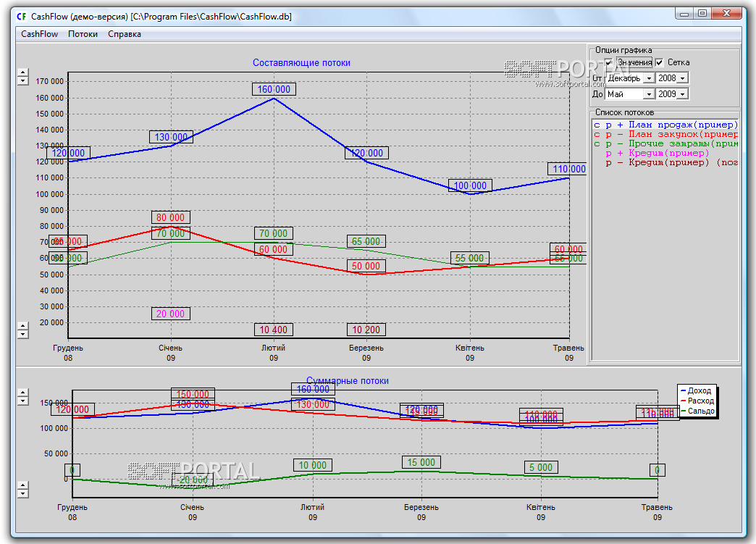
Task: Open the Справка help menu
Action: pos(125,34)
